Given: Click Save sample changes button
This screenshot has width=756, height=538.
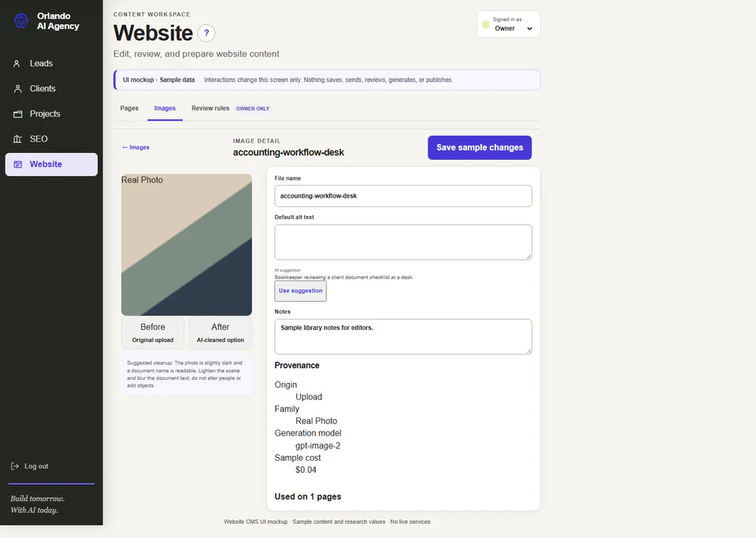Looking at the screenshot, I should click(x=480, y=147).
